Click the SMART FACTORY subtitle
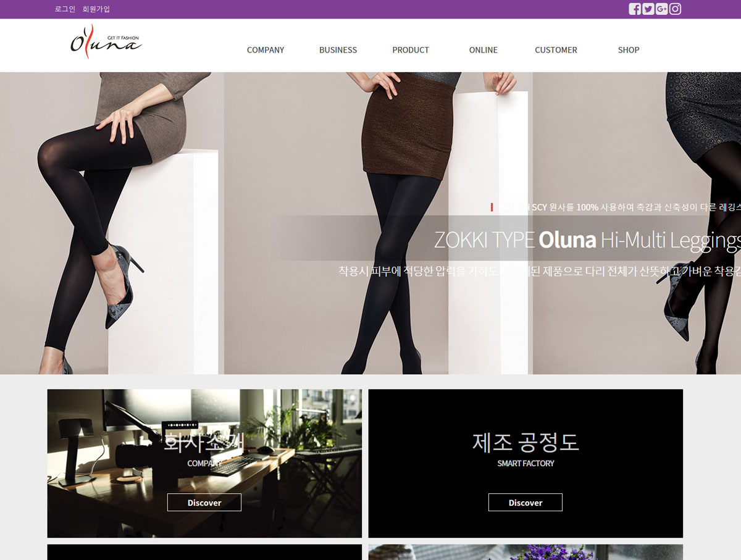 [x=525, y=463]
